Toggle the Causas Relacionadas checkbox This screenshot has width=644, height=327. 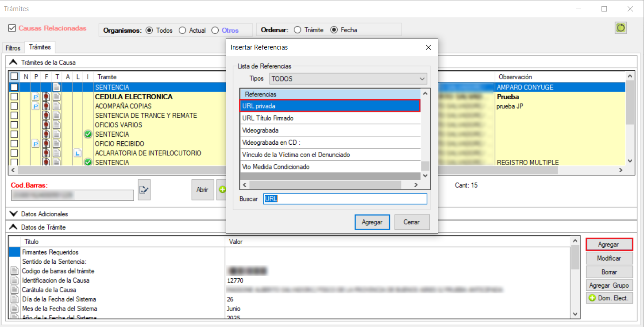[12, 28]
